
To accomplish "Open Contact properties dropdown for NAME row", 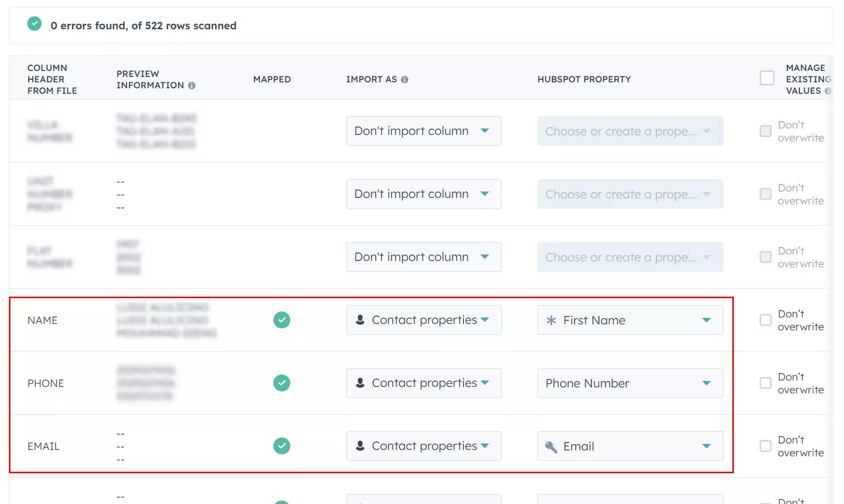I will pos(424,320).
